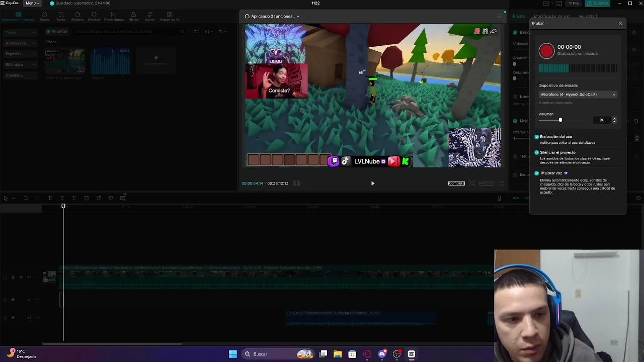Open the media filter dropdown
This screenshot has width=644, height=362.
[222, 31]
